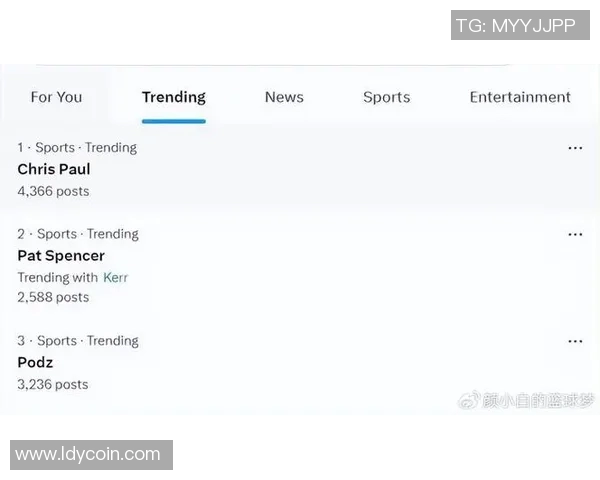Click the www.ldycoin.com watermark link
Viewport: 600px width, 480px height.
89,454
